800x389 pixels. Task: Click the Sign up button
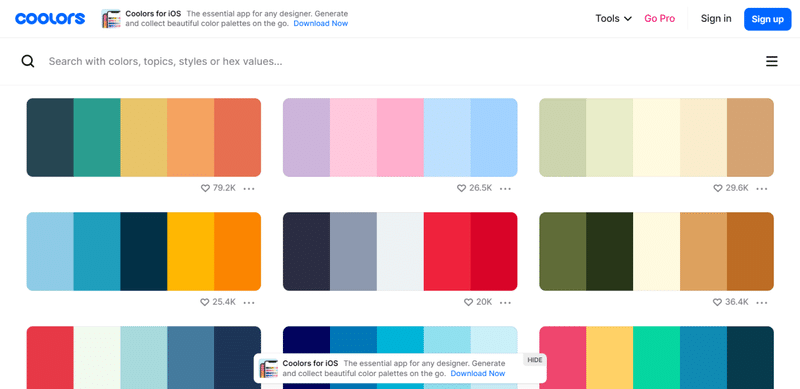click(767, 19)
